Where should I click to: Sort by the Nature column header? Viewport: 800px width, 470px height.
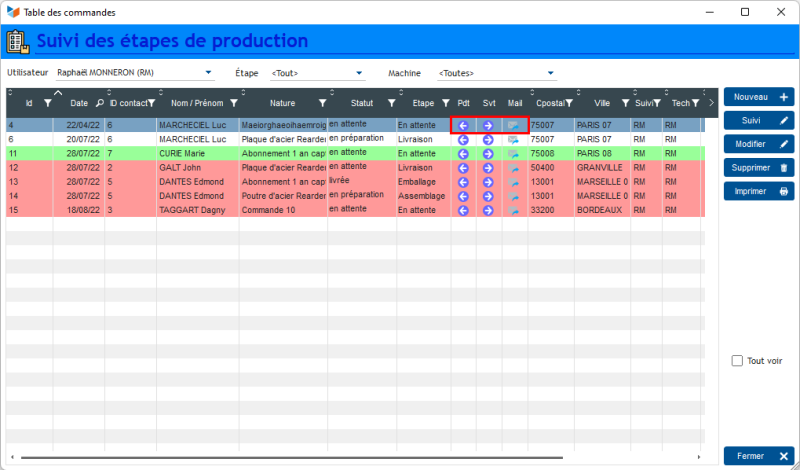click(282, 103)
